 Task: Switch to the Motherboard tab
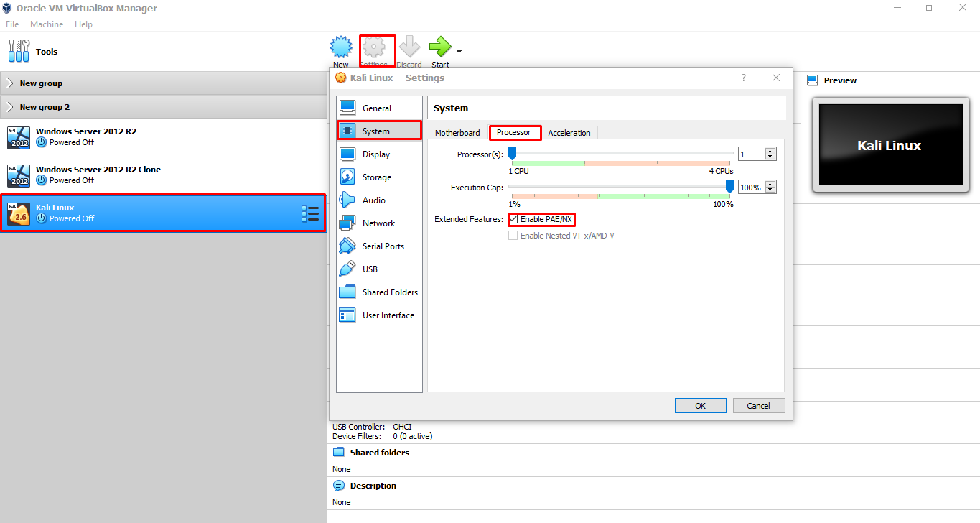(x=457, y=133)
